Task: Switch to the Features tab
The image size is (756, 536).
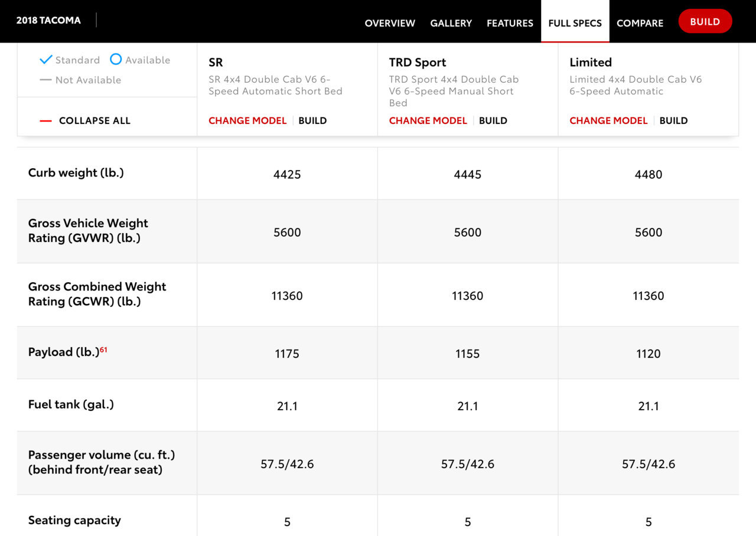Action: [510, 23]
